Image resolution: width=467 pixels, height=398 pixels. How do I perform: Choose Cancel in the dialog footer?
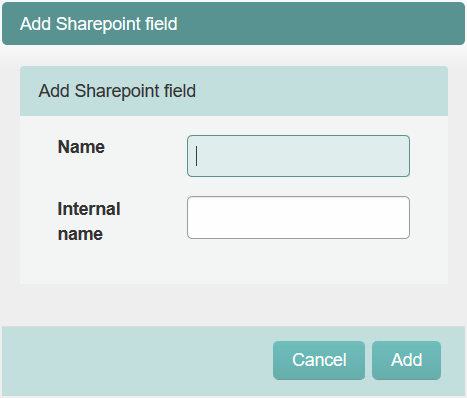319,360
